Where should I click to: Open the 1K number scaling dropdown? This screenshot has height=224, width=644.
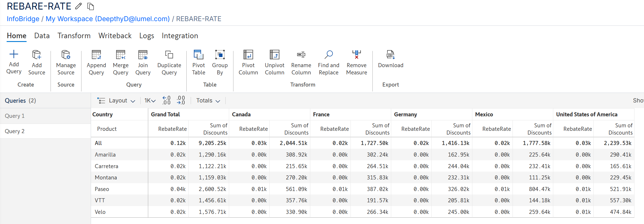click(x=150, y=100)
